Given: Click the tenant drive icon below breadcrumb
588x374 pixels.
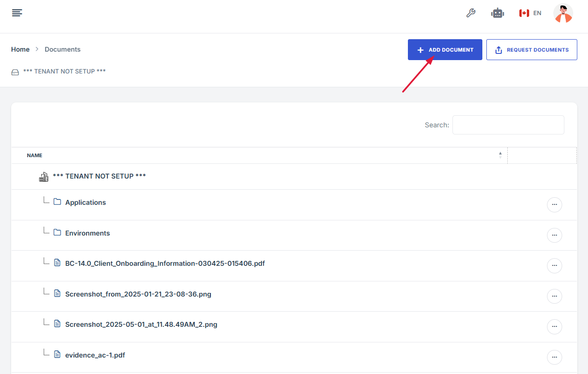Looking at the screenshot, I should pos(15,72).
